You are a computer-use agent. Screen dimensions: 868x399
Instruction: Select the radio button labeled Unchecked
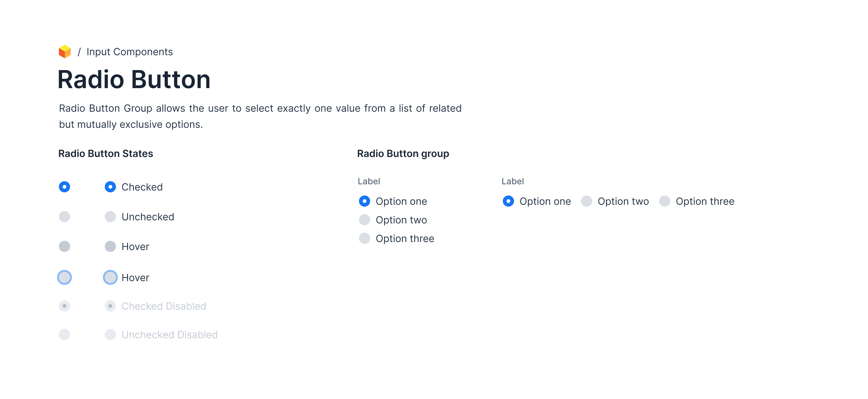point(110,217)
